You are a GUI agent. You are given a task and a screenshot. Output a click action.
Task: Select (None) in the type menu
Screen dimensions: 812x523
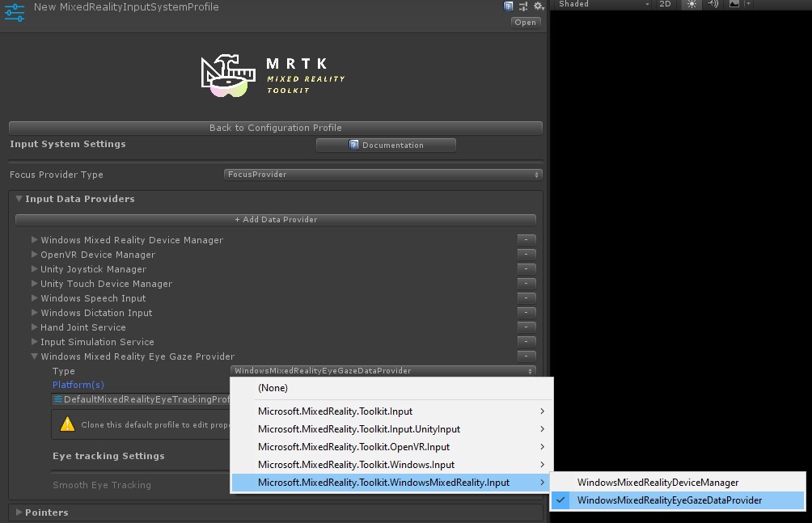coord(391,388)
